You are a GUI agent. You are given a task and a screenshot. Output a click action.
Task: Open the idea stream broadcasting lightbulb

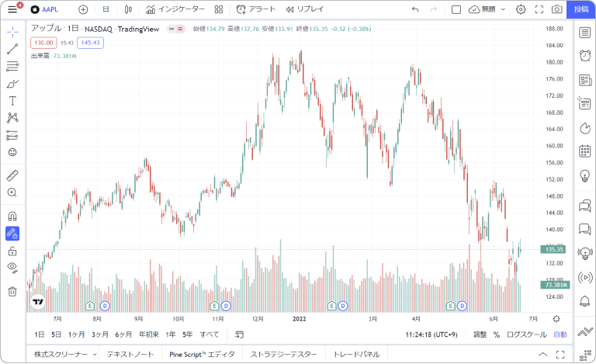coord(585,253)
